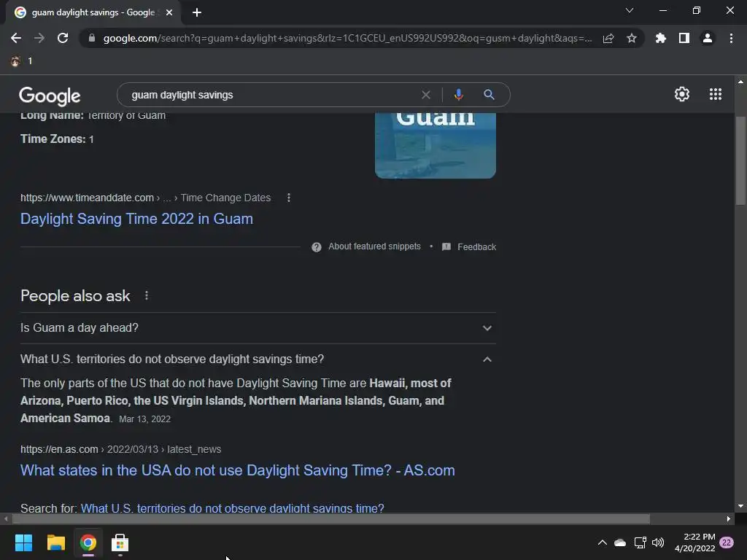Image resolution: width=747 pixels, height=560 pixels.
Task: Share this page using share icon
Action: (608, 38)
